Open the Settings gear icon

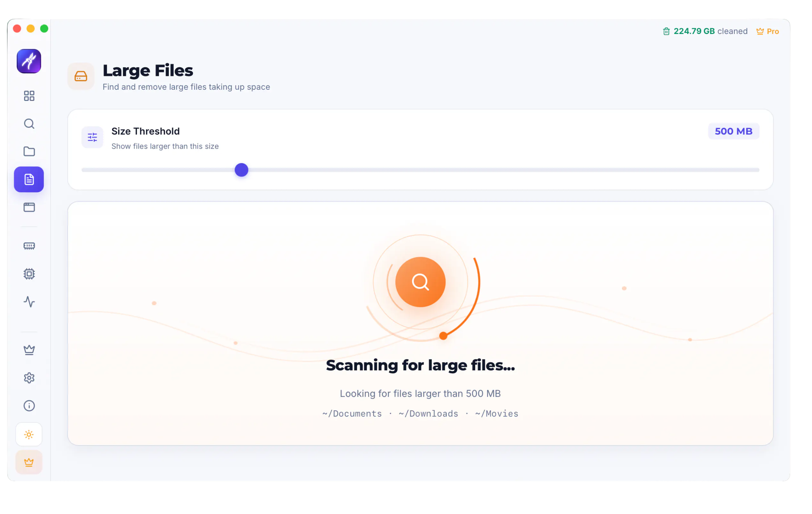coord(29,378)
